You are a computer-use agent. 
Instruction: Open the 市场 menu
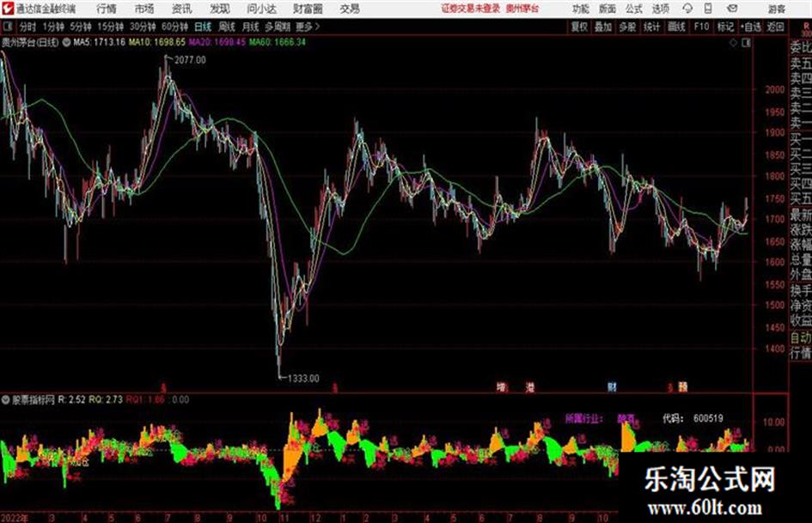tap(144, 9)
